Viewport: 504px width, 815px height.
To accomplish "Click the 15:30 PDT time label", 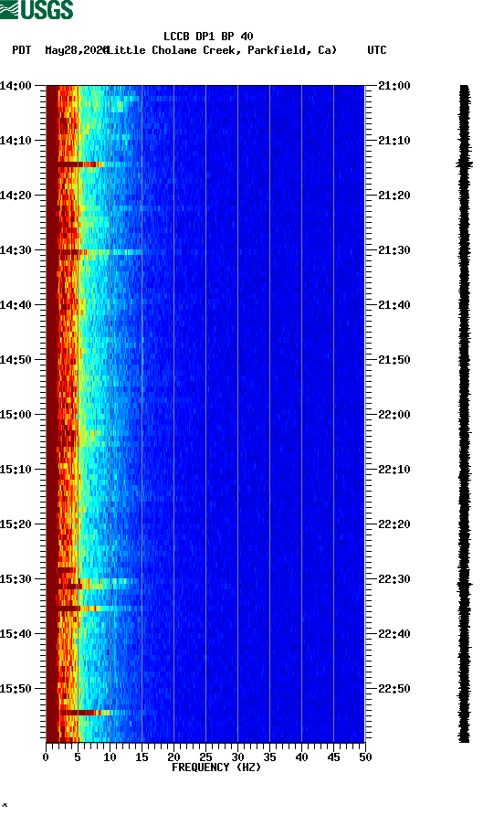I will coord(16,579).
